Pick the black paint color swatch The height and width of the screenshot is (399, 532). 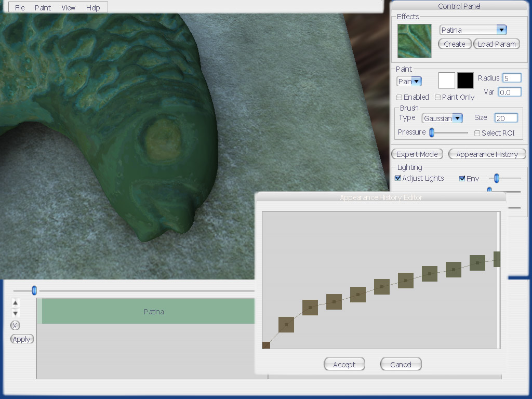(x=465, y=81)
